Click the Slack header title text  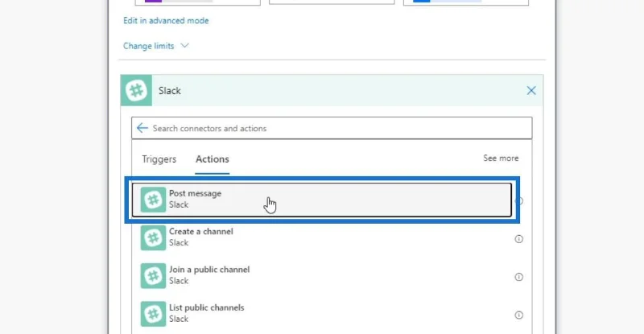pyautogui.click(x=170, y=91)
